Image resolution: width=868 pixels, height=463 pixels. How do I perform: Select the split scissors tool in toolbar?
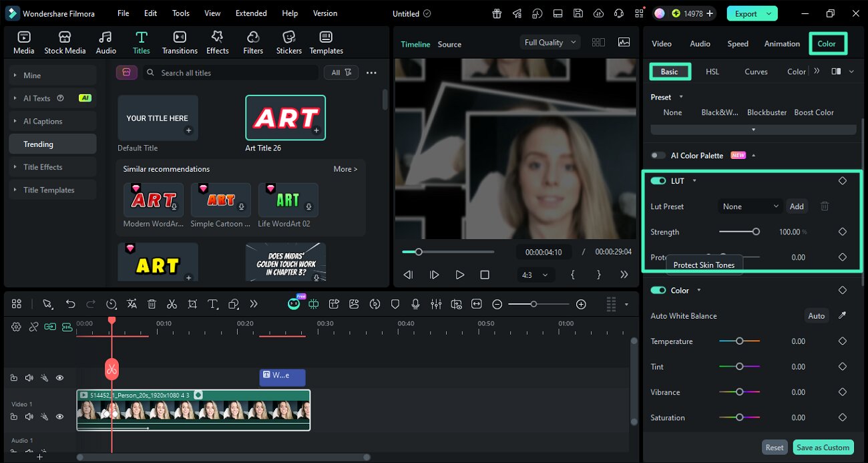tap(172, 304)
